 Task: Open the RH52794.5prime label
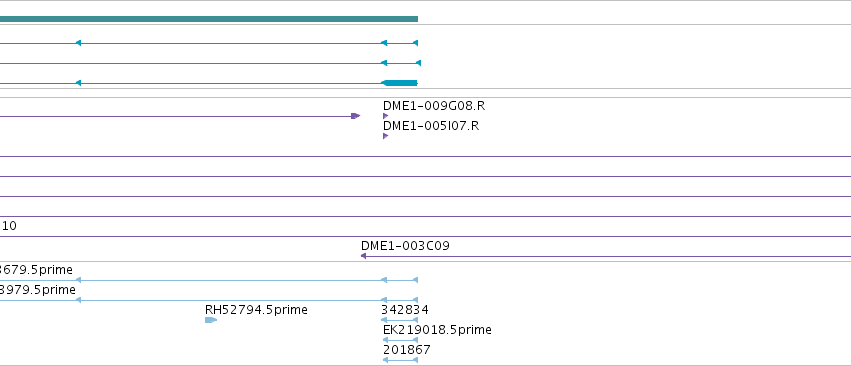(x=256, y=310)
